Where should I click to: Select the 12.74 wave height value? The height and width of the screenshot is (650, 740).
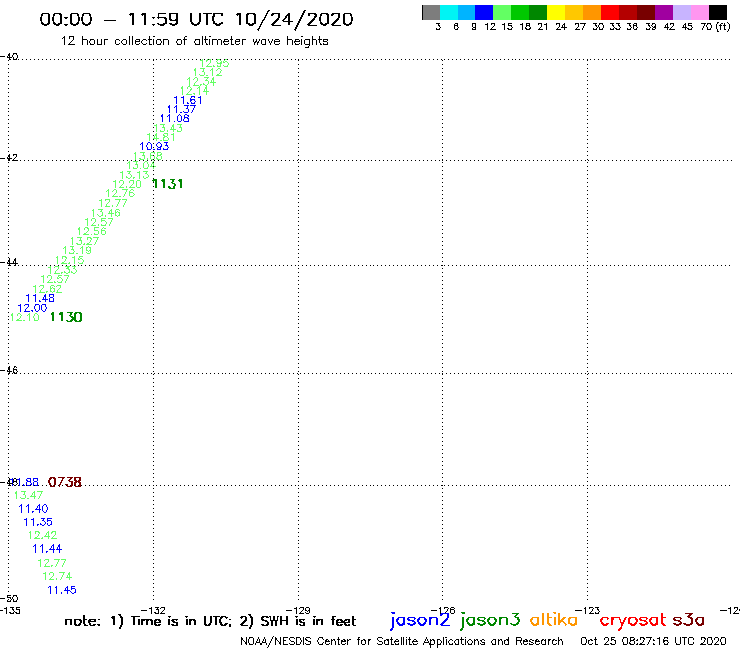click(57, 576)
